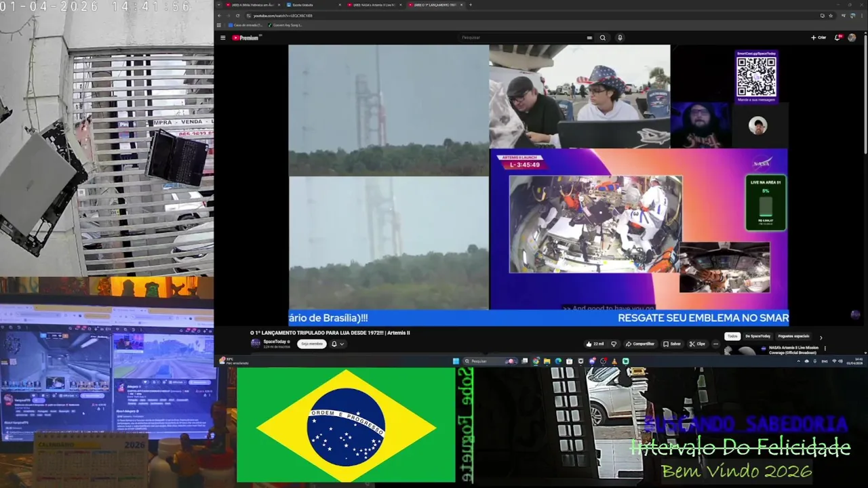Open the Criar (create) button
This screenshot has width=868, height=488.
click(818, 38)
